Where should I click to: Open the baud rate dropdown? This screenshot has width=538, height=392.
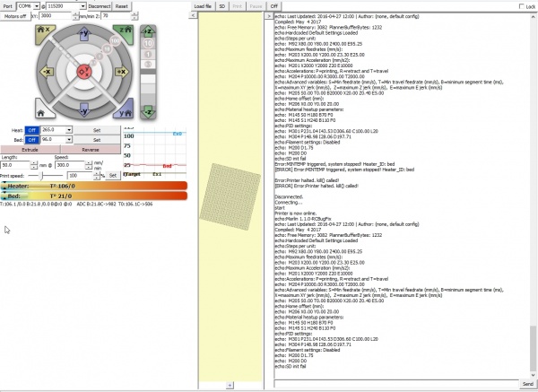click(64, 5)
